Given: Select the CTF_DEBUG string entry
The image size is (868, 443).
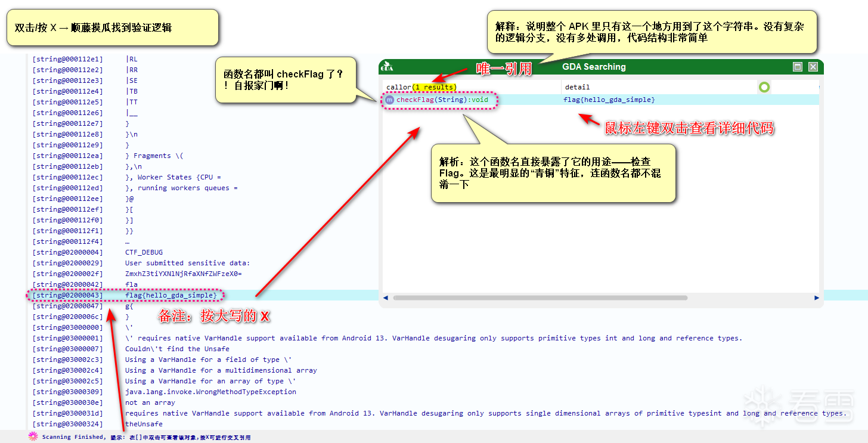Looking at the screenshot, I should pos(144,252).
